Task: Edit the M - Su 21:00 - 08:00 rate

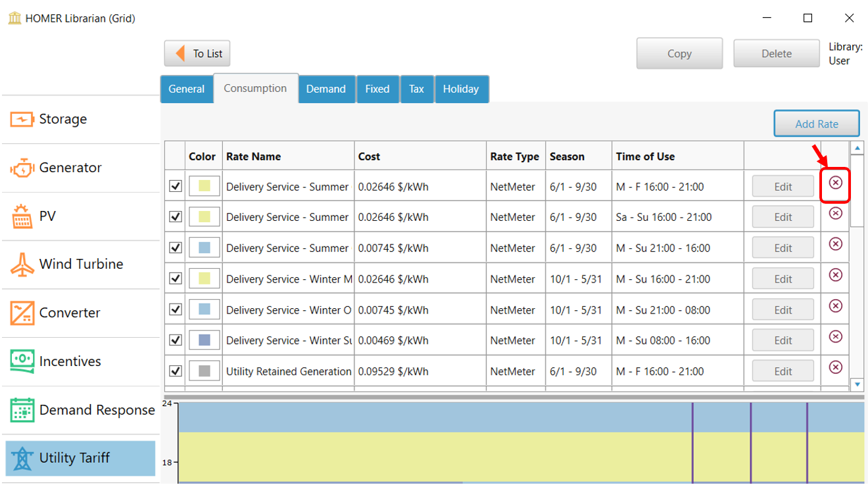Action: click(x=783, y=310)
